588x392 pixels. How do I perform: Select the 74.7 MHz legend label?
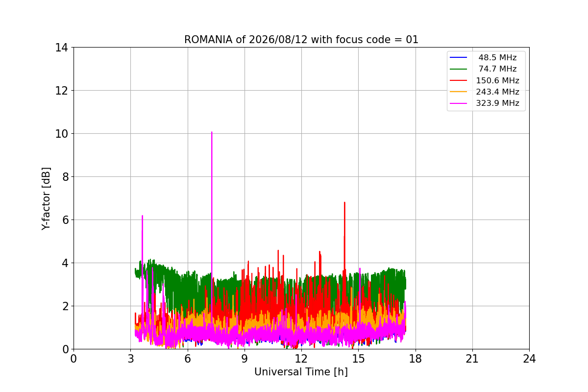[497, 69]
